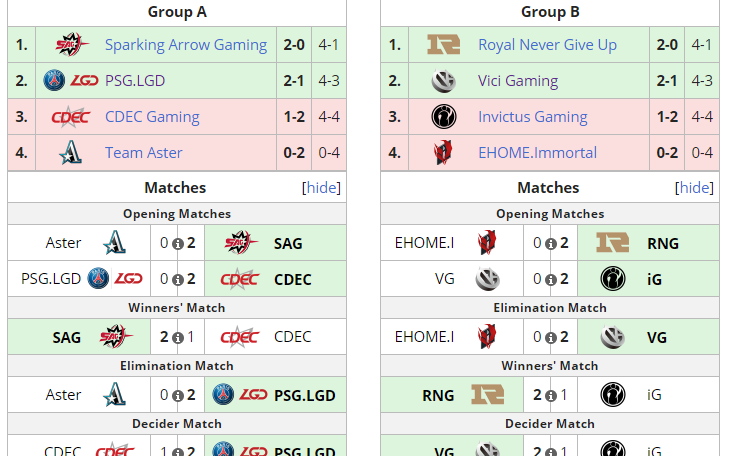This screenshot has height=456, width=734.
Task: Expand info for EHOME.I vs RNG match
Action: click(x=550, y=243)
